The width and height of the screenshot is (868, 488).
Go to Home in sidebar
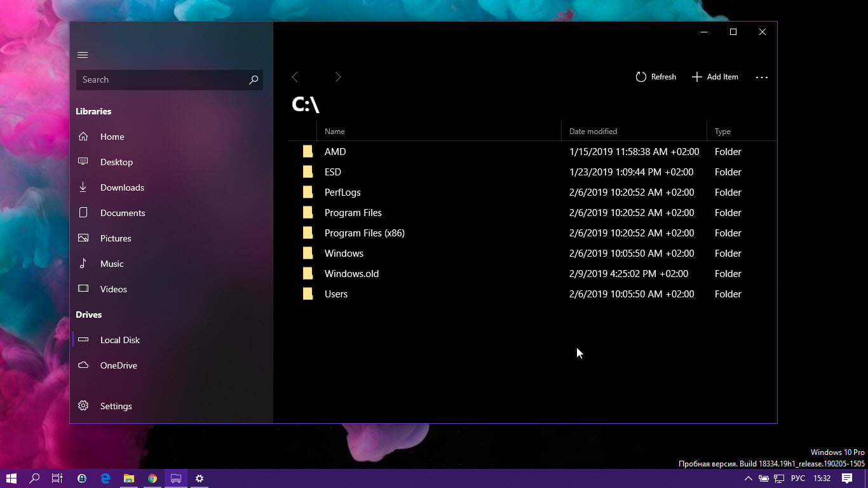[112, 137]
